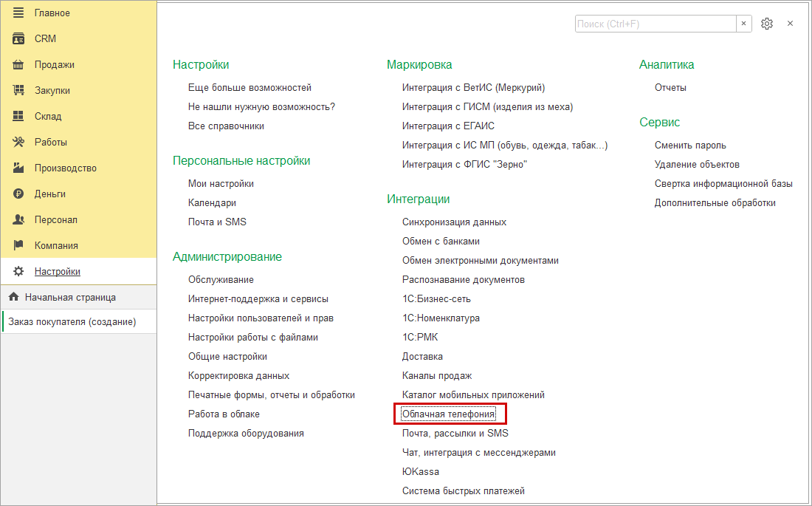
Task: Click the Продажи basket icon
Action: point(18,65)
